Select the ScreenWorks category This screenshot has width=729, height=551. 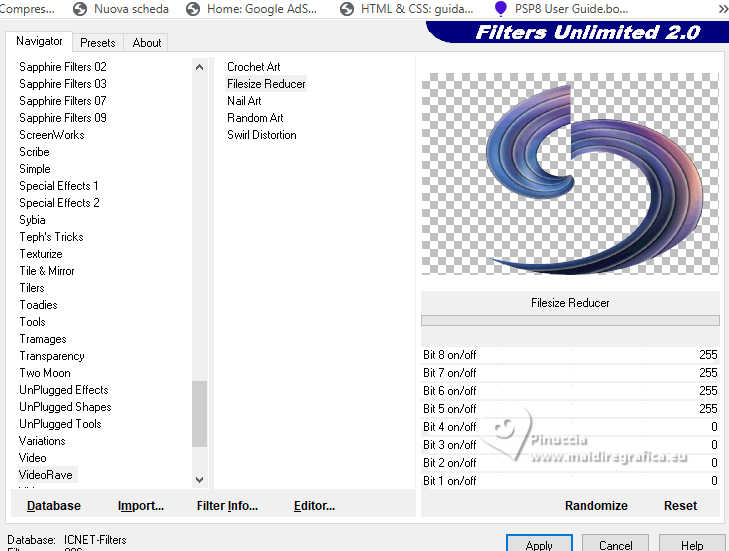52,135
